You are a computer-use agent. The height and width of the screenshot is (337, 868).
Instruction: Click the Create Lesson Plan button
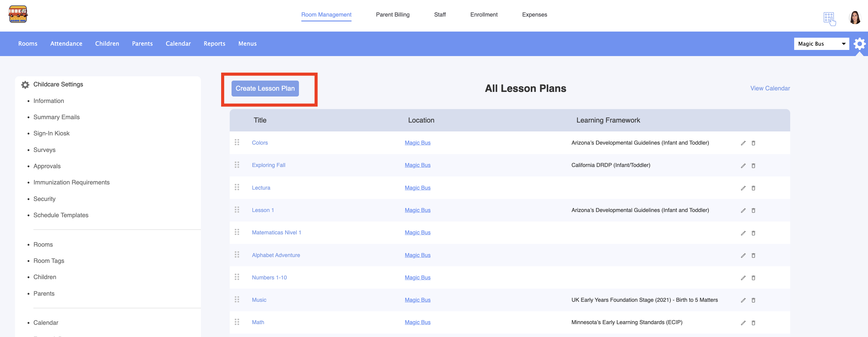tap(265, 88)
